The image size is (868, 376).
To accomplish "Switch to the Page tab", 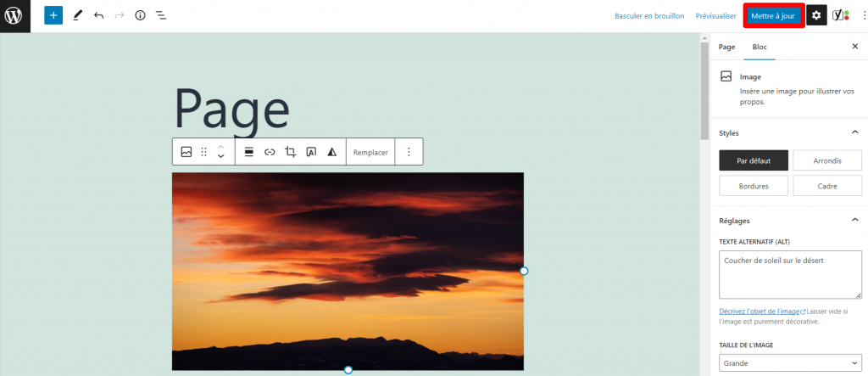I will (726, 48).
